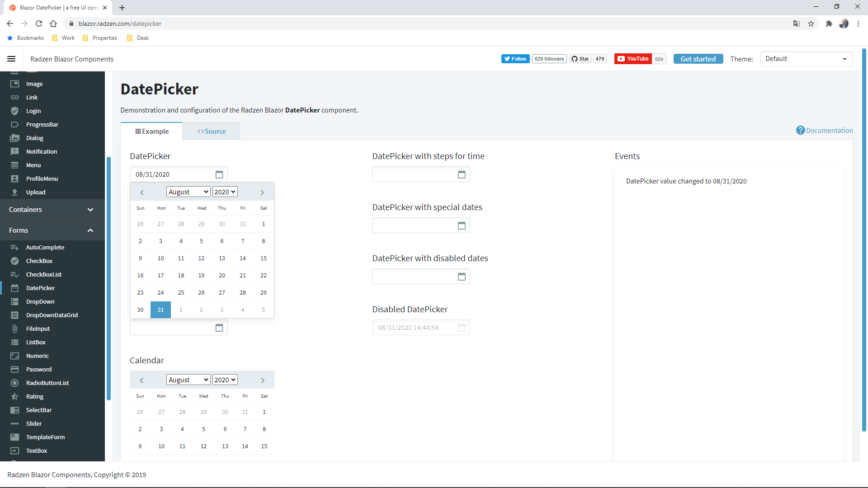This screenshot has height=488, width=868.
Task: Select the Rating star icon in sidebar
Action: pyautogui.click(x=15, y=396)
